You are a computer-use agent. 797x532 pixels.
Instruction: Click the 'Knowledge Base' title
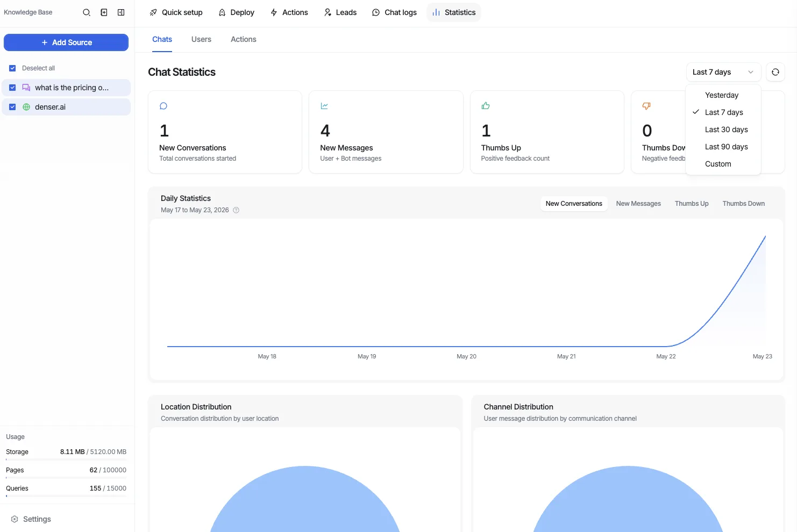[x=28, y=12]
